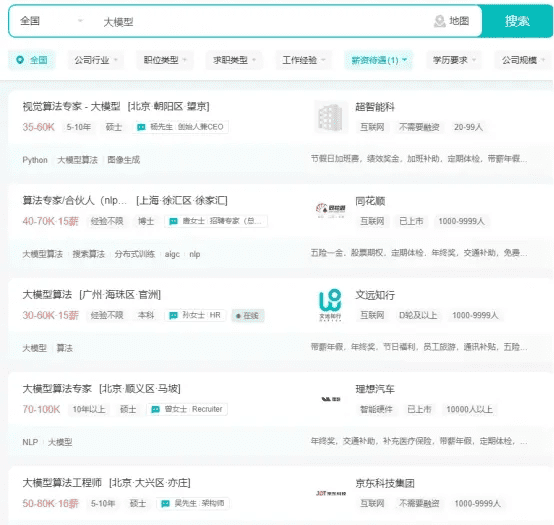Click the 文远知行 company logo
The width and height of the screenshot is (554, 525).
pyautogui.click(x=331, y=305)
